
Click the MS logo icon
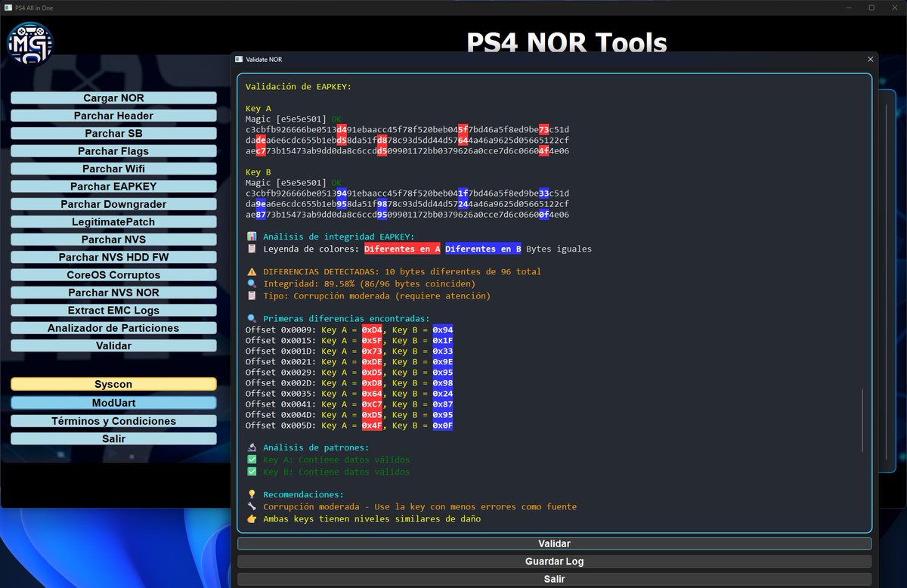coord(30,45)
